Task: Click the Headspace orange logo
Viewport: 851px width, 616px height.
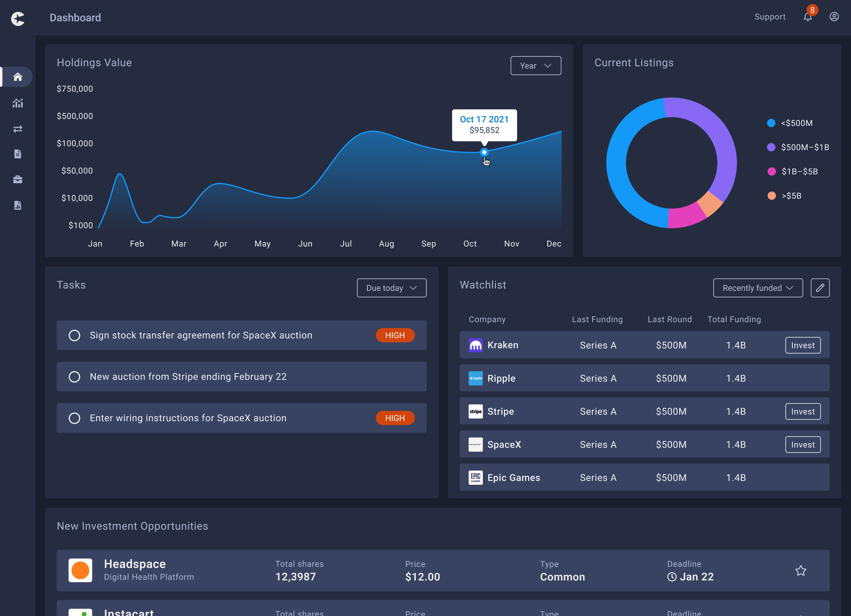Action: [80, 570]
